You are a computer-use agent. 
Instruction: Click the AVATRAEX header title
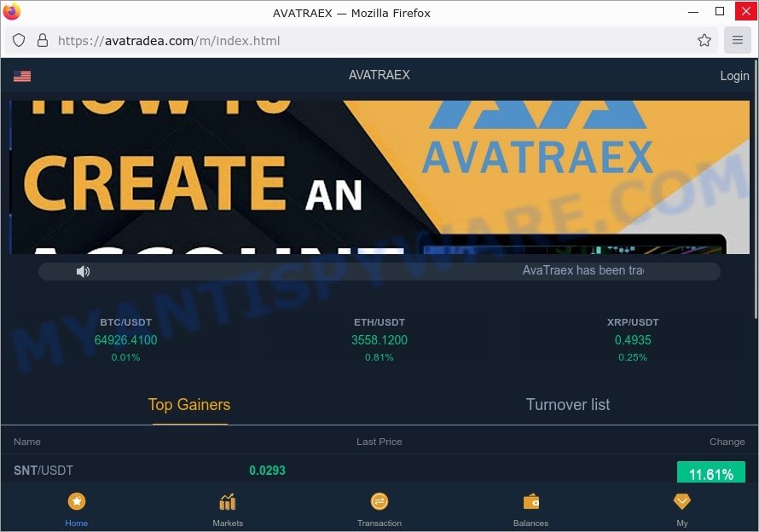[x=379, y=75]
